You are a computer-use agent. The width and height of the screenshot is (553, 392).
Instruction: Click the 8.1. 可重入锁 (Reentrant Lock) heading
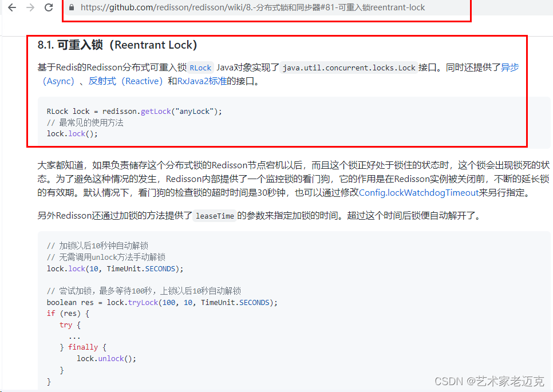(x=117, y=45)
